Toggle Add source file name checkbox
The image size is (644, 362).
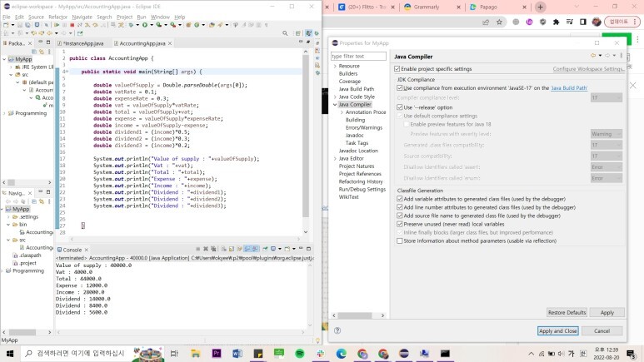(x=400, y=216)
